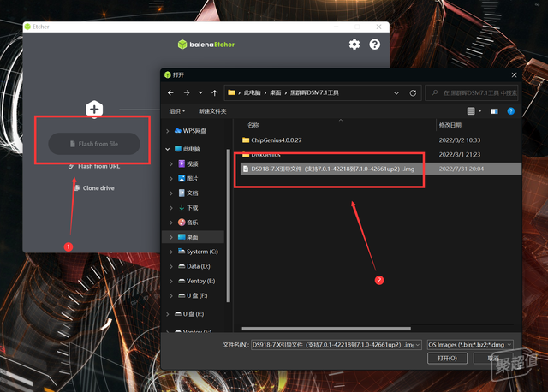Expand the Data (D:) node
Viewport: 548px width, 392px height.
pos(171,266)
